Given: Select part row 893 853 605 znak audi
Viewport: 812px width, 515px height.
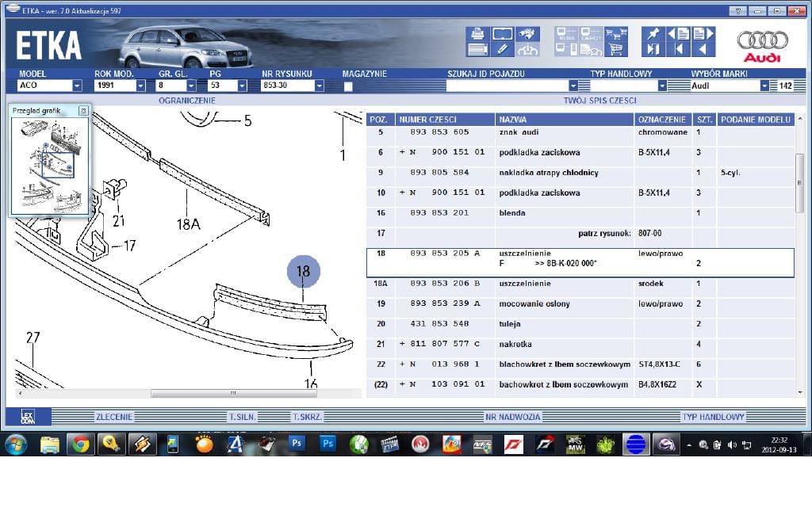Looking at the screenshot, I should coord(580,132).
